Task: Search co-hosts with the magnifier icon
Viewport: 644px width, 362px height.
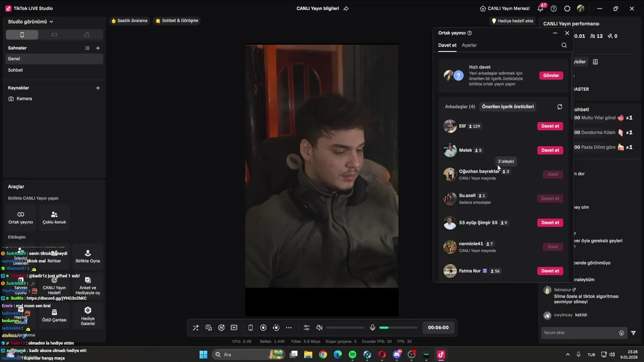Action: [x=564, y=45]
